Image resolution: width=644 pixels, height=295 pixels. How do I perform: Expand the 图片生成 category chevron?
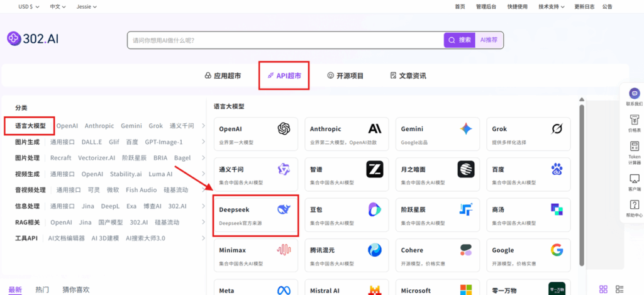click(203, 142)
